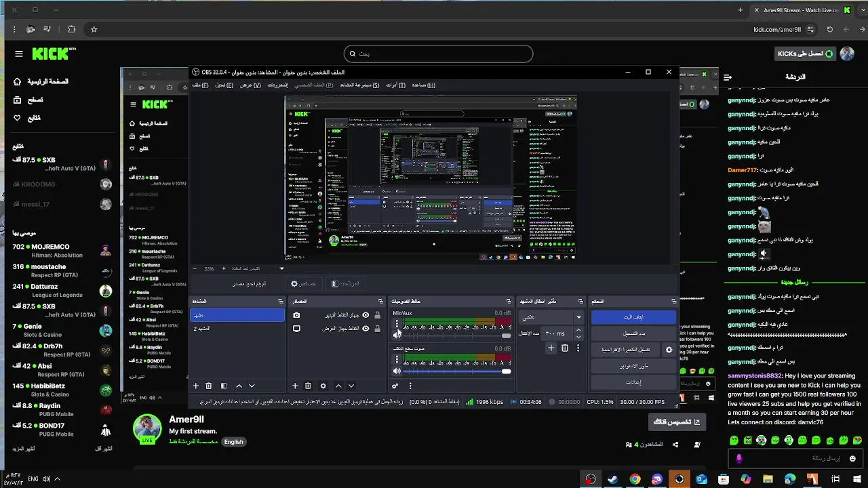
Task: Move scene up in OBS scenes panel
Action: click(x=239, y=386)
